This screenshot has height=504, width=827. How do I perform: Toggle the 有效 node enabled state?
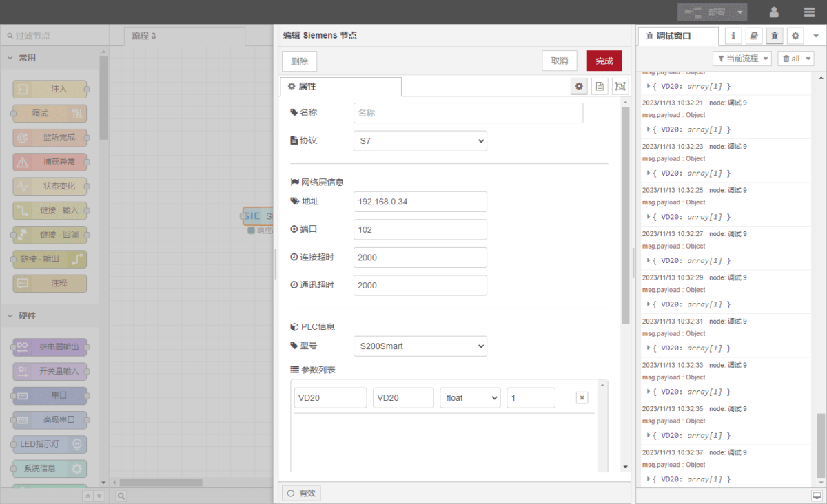point(301,493)
